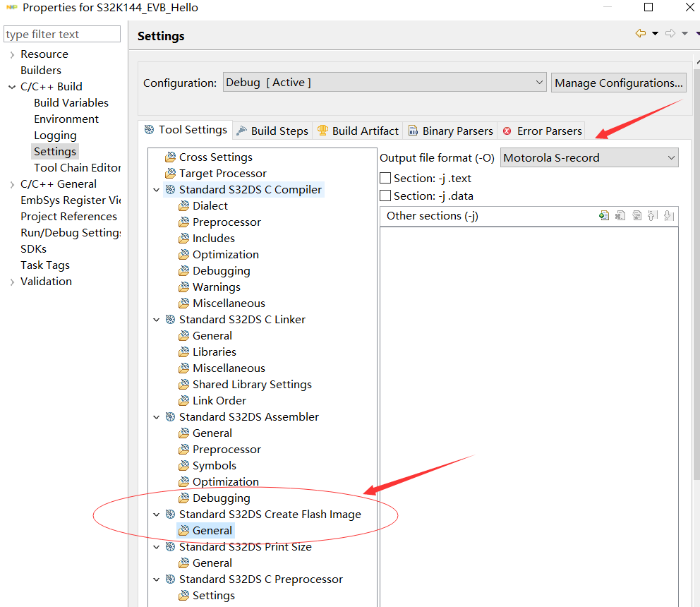The height and width of the screenshot is (607, 700).
Task: Expand the Resource item in the sidebar
Action: 11,54
